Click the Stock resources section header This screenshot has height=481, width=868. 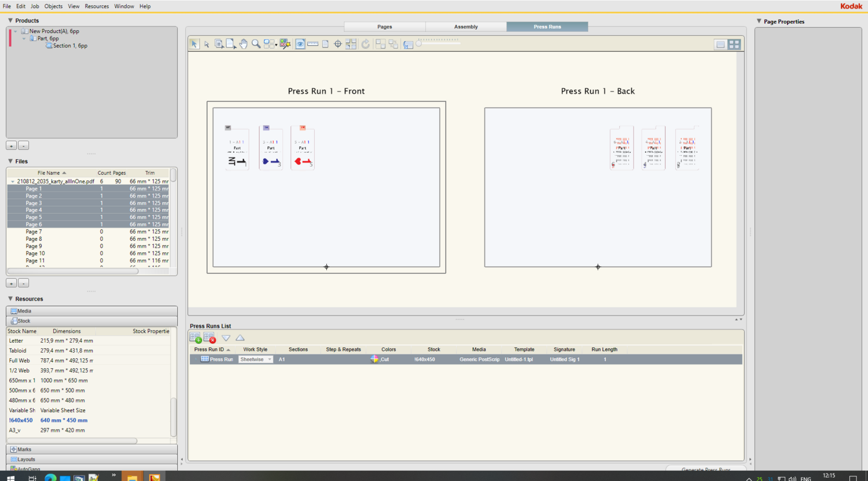[92, 321]
